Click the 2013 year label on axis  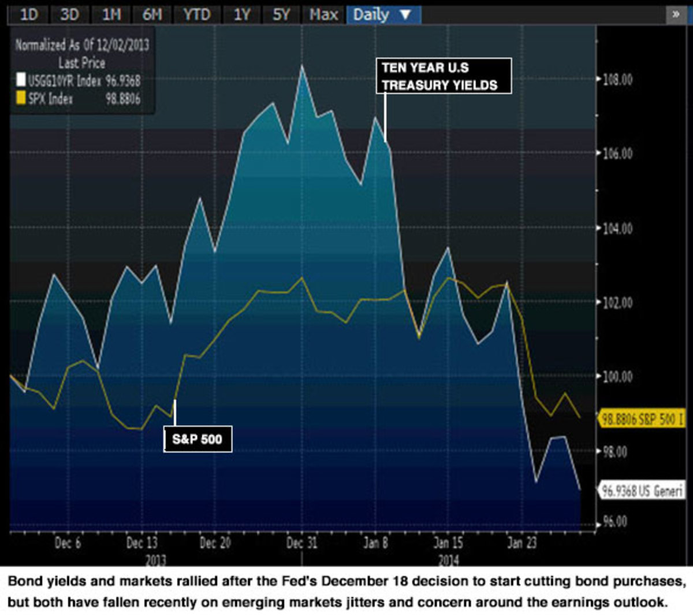(x=155, y=559)
